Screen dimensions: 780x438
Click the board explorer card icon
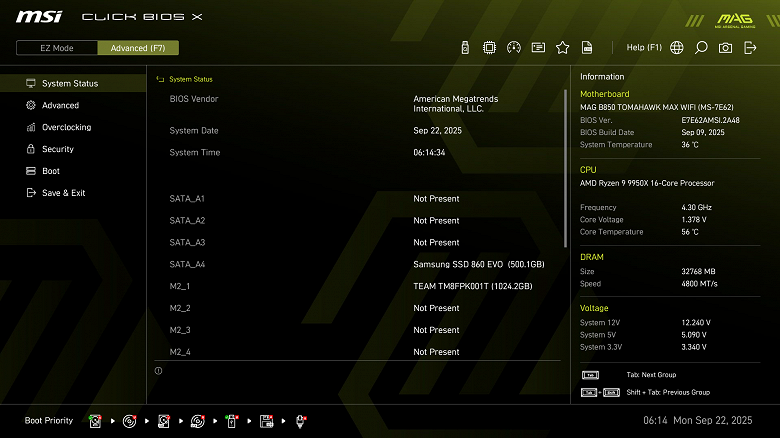coord(538,48)
